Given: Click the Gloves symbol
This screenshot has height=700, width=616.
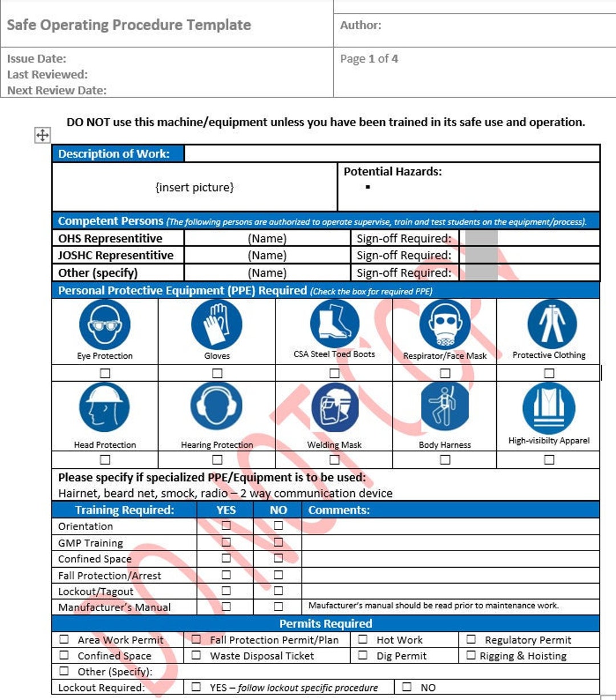Looking at the screenshot, I should pyautogui.click(x=216, y=325).
